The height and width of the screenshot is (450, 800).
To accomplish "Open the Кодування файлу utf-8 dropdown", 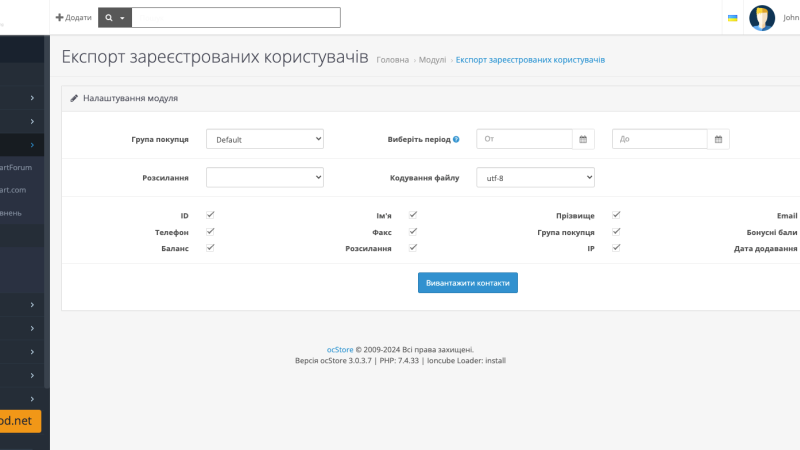I will coord(535,177).
